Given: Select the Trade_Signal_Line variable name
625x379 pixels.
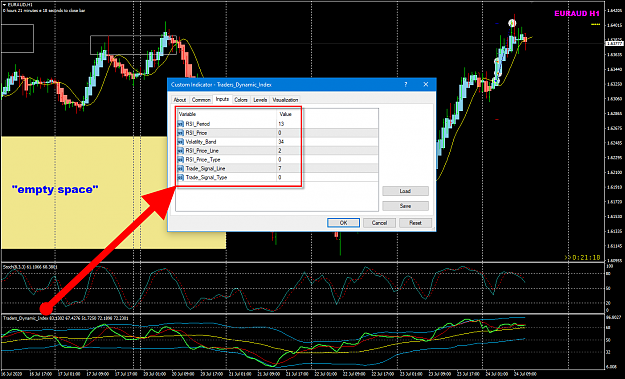Looking at the screenshot, I should (205, 169).
